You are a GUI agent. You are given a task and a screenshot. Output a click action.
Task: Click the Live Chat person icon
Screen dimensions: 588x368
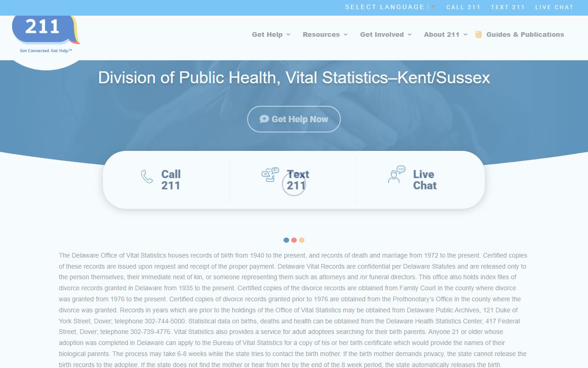tap(396, 175)
